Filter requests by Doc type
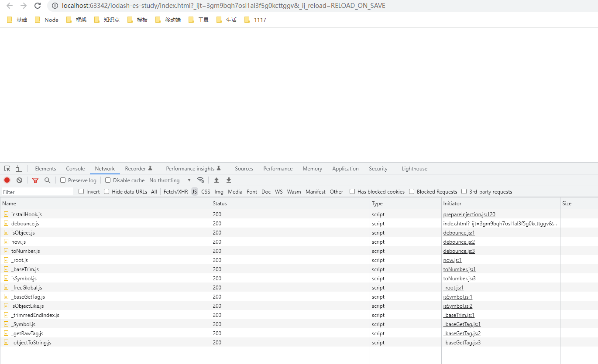598x364 pixels. (x=266, y=191)
